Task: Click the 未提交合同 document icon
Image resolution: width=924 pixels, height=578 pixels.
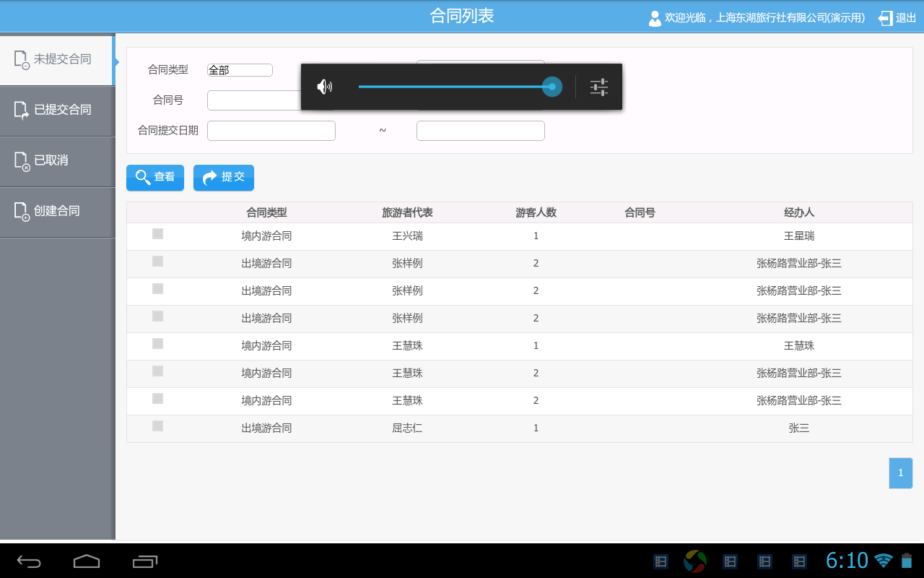Action: click(x=22, y=60)
